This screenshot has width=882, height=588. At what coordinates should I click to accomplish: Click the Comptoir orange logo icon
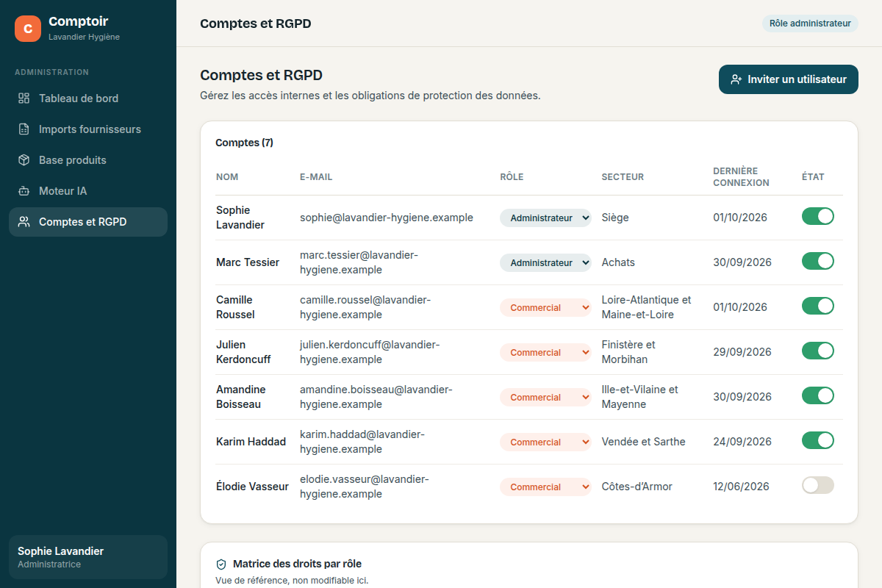28,29
